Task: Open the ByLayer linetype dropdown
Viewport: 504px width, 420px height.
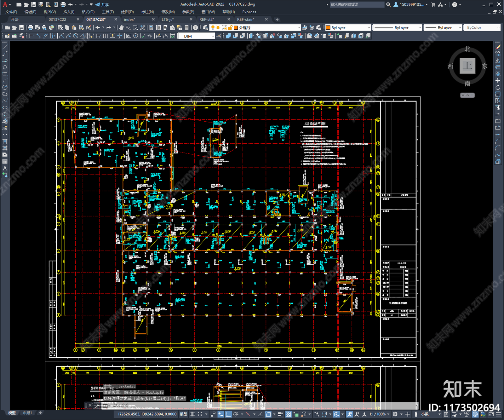Action: [x=398, y=28]
